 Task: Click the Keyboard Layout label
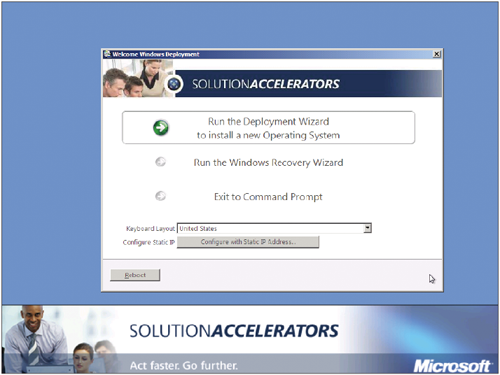(x=150, y=229)
